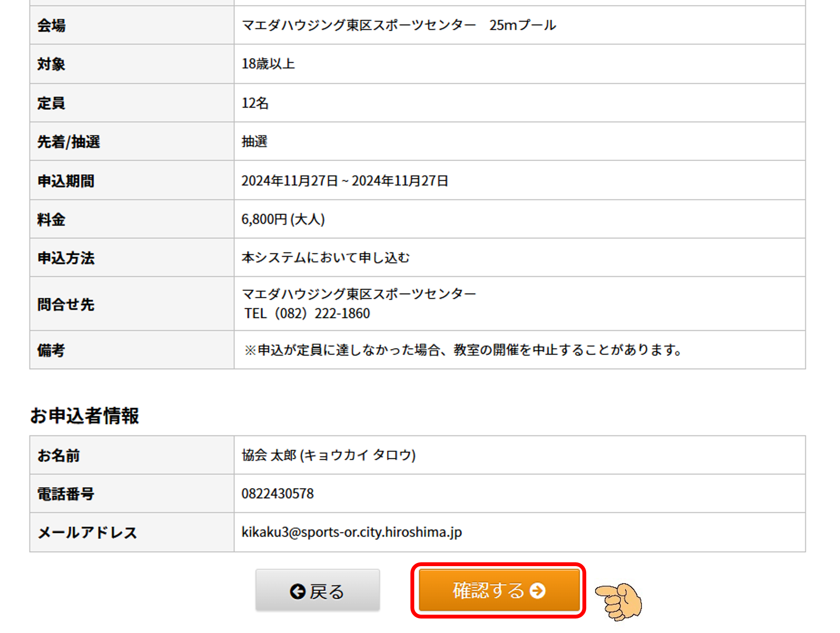Screen dimensions: 840x633
Task: Click the pointing hand cursor icon
Action: 619,601
